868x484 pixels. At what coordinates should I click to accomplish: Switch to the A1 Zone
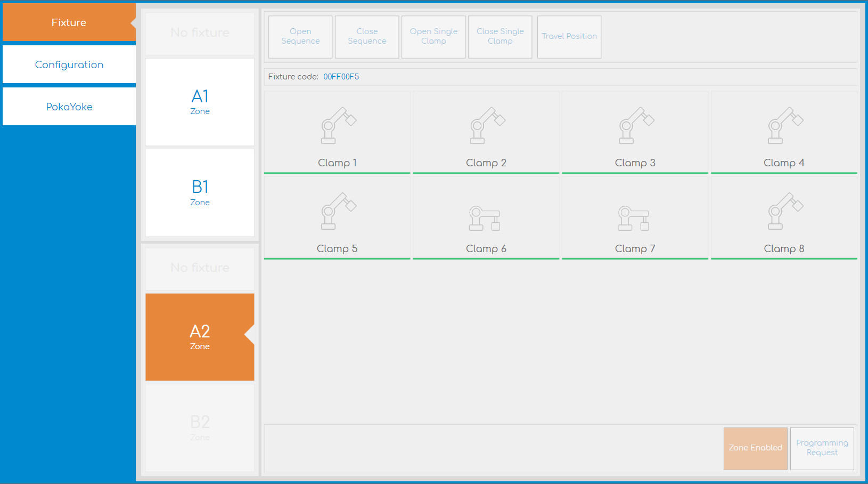[x=200, y=102]
